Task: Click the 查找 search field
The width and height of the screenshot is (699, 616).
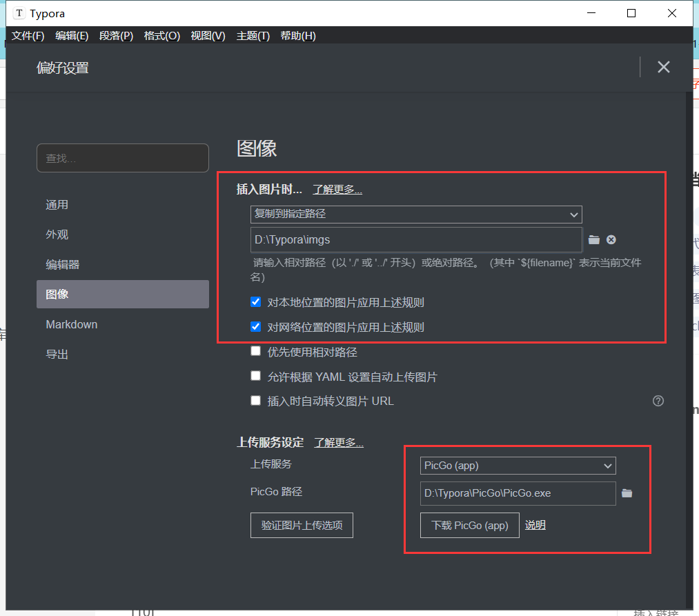Action: coord(122,158)
